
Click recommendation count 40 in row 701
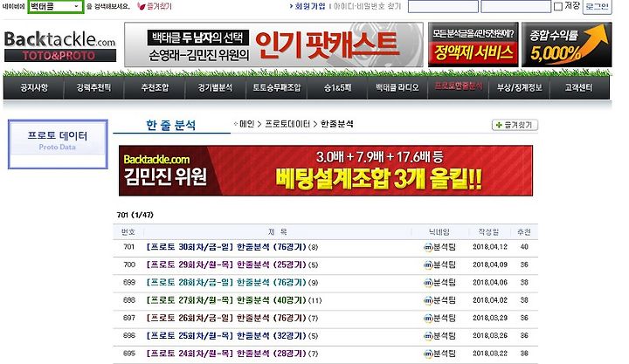(524, 247)
